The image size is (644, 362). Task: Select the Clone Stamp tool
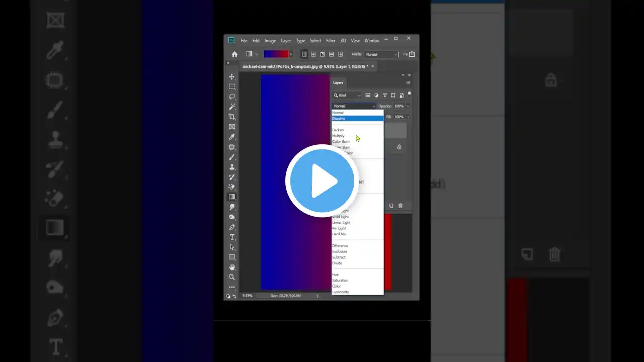click(232, 167)
